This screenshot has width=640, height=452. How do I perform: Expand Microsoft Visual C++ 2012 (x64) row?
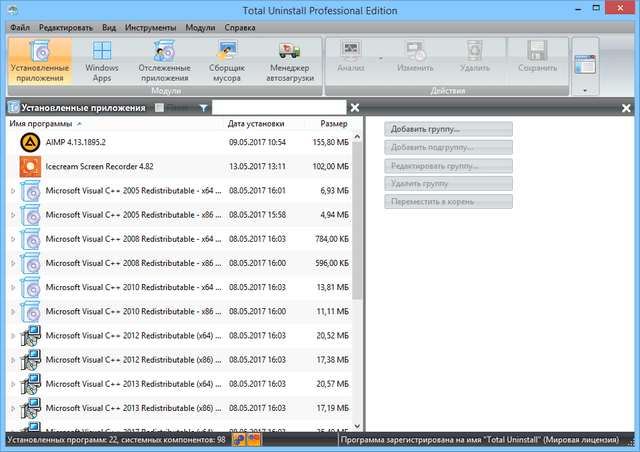click(x=13, y=336)
